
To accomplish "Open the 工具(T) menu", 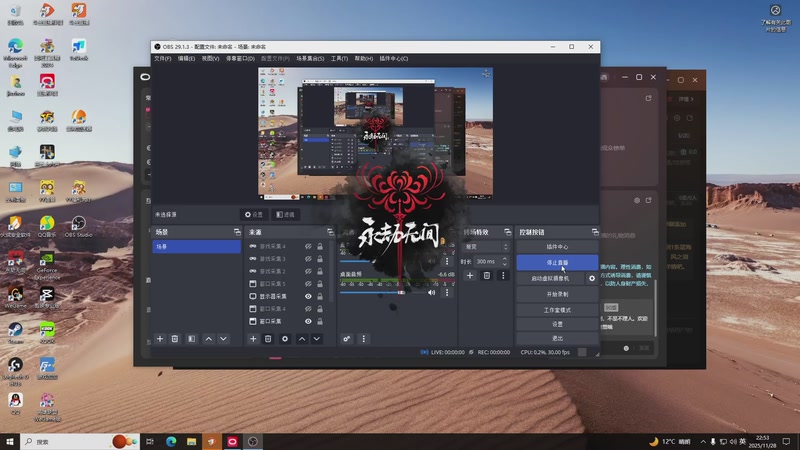I will click(x=339, y=59).
